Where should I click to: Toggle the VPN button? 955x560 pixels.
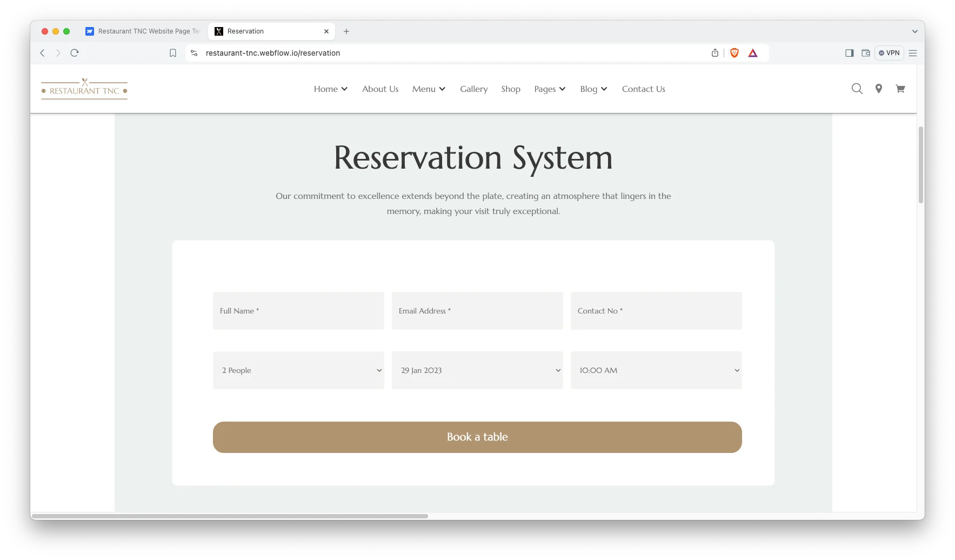[889, 53]
